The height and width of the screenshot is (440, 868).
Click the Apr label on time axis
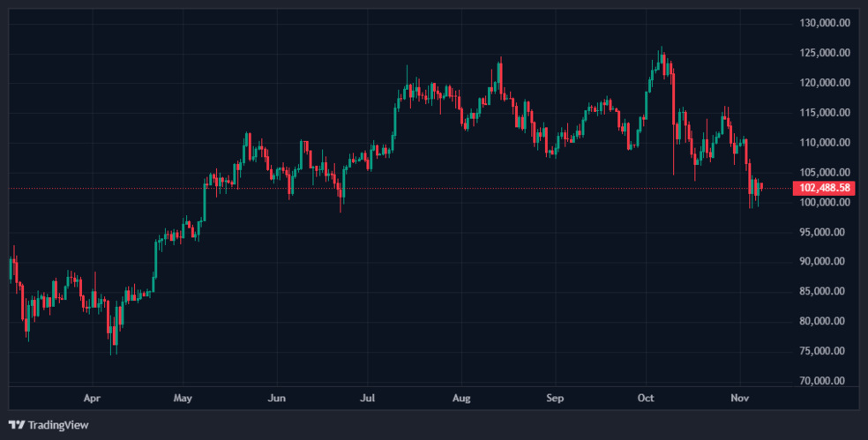tap(92, 398)
